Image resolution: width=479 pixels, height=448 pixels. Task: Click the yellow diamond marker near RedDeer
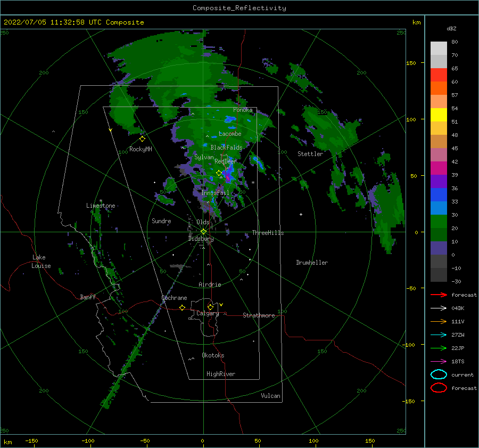point(219,173)
